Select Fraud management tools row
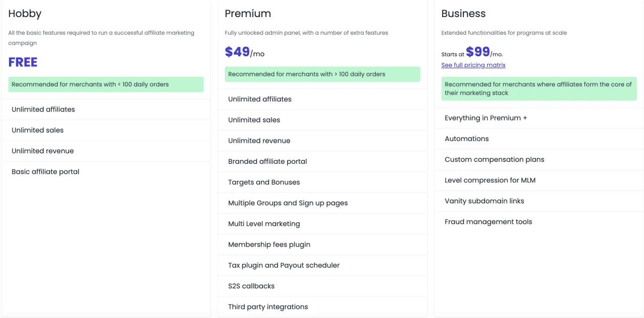This screenshot has height=318, width=644. click(x=539, y=222)
